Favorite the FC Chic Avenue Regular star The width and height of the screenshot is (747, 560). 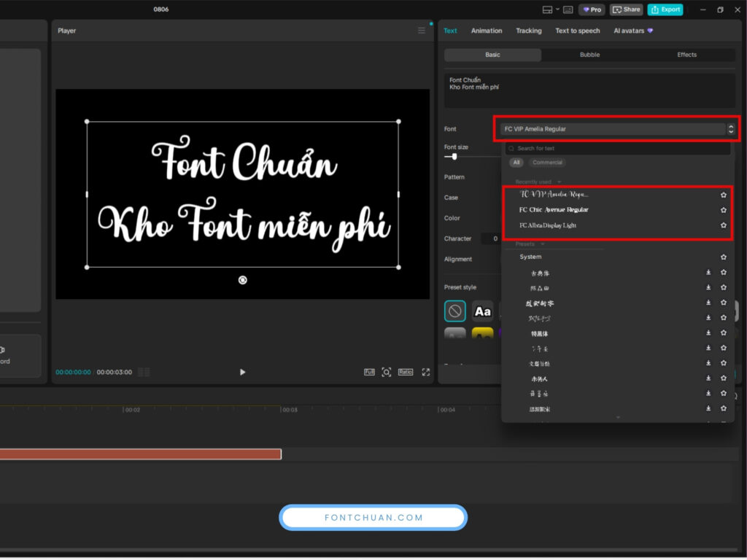coord(724,210)
